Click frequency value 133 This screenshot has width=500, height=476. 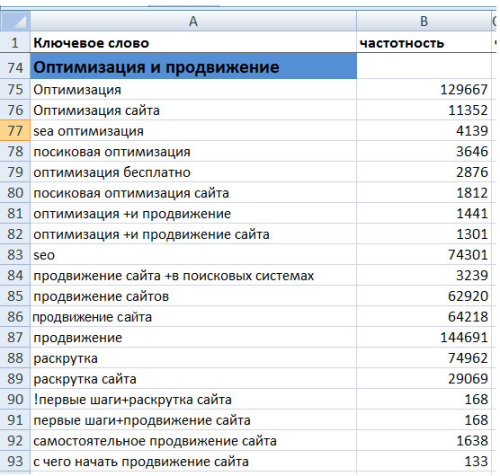[476, 461]
